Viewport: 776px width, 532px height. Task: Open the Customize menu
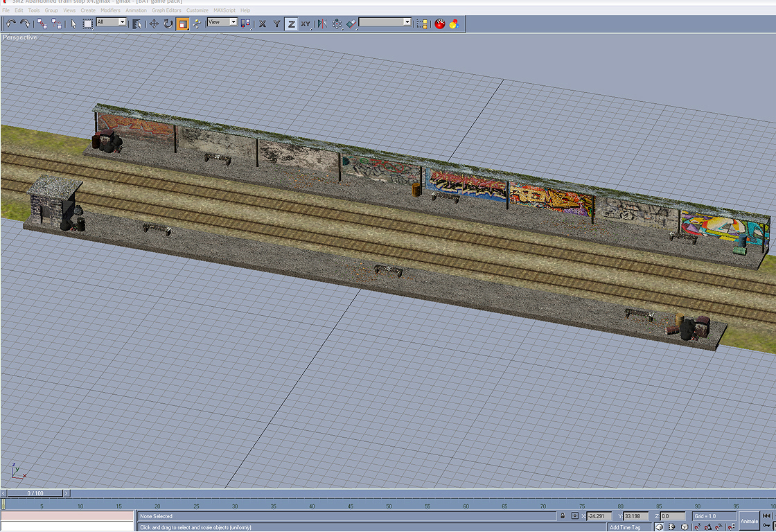coord(197,10)
